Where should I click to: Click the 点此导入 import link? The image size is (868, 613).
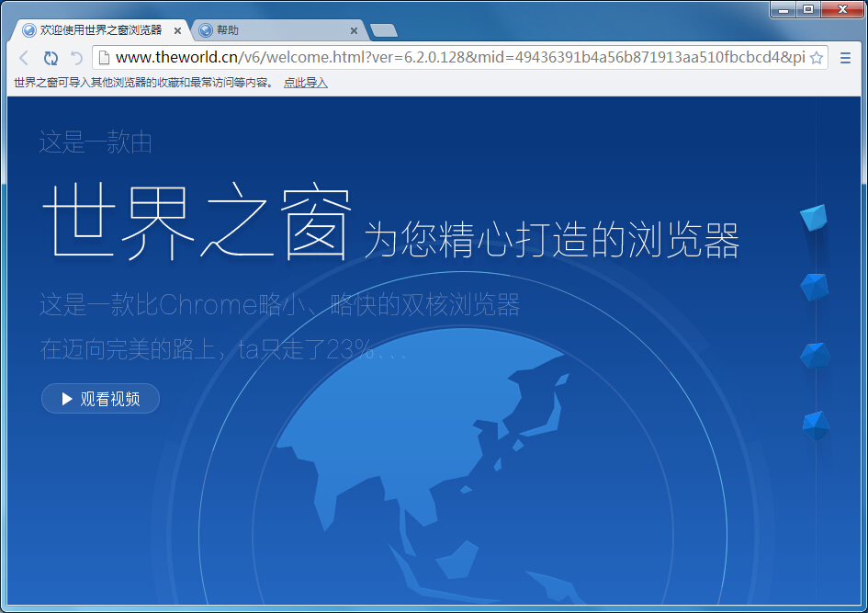[305, 83]
